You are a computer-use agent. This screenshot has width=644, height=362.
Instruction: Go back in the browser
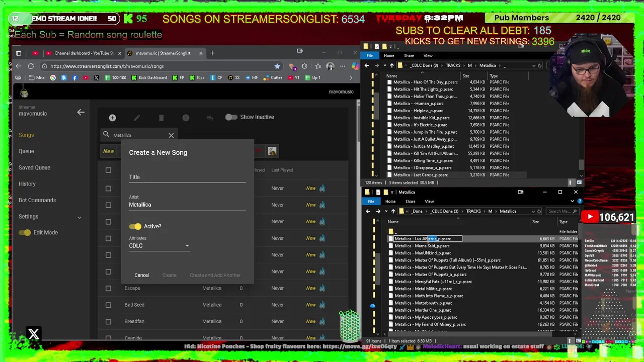pos(19,66)
